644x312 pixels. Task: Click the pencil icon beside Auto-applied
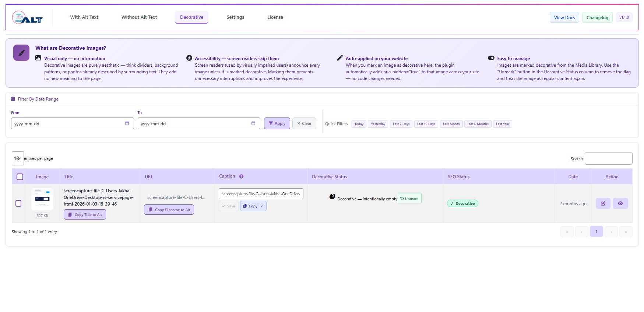tap(340, 58)
